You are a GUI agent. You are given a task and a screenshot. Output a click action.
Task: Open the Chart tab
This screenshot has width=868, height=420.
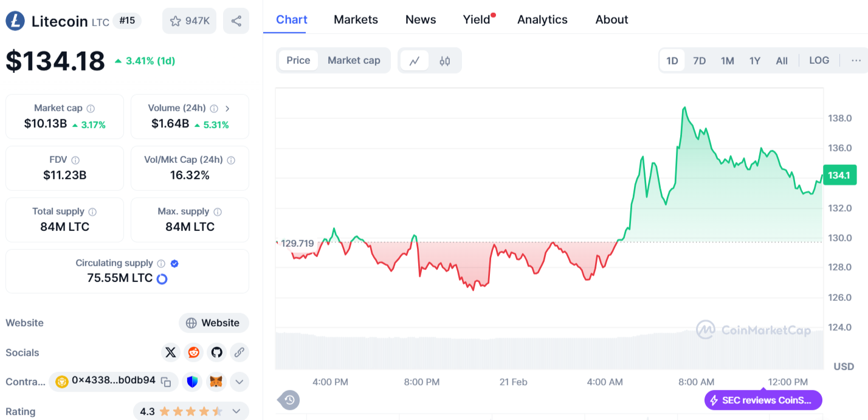click(x=292, y=19)
